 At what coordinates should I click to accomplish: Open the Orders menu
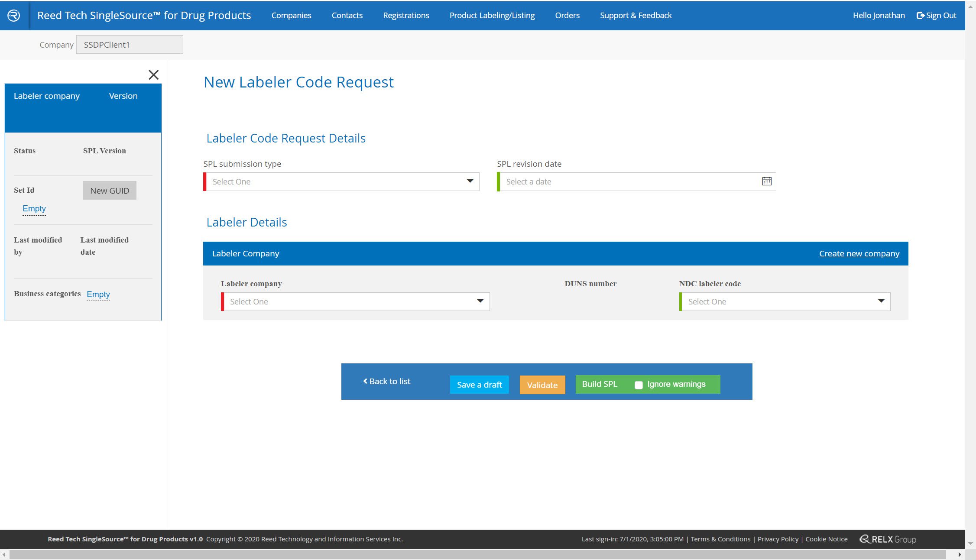point(567,16)
